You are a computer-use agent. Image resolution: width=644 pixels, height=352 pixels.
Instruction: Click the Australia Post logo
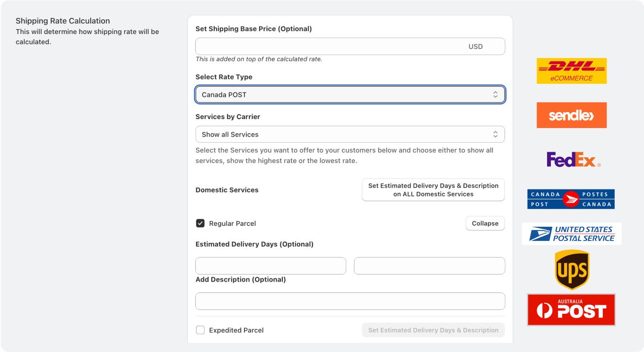(571, 309)
